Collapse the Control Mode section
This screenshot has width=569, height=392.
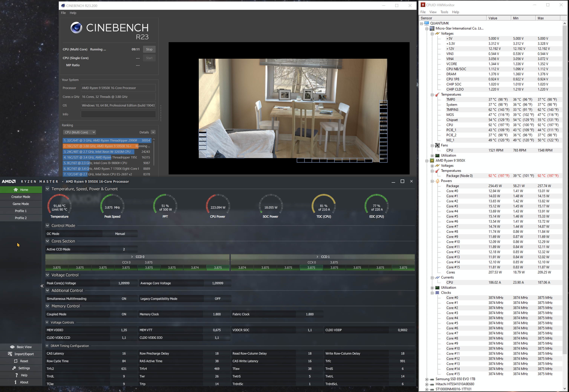tap(47, 225)
